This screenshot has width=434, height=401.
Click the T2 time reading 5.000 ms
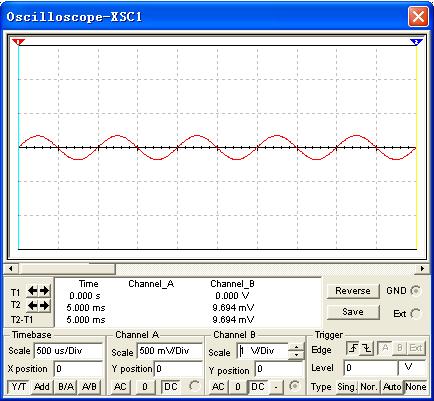[86, 308]
